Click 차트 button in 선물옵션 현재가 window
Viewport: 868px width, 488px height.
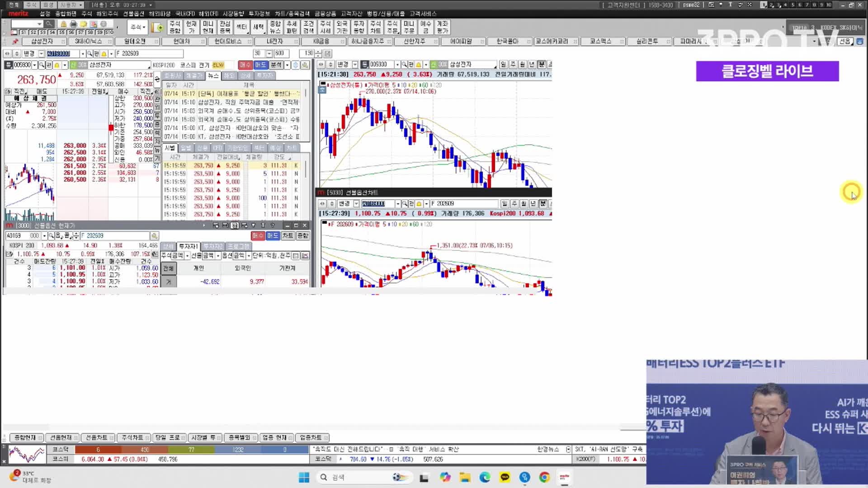click(288, 236)
